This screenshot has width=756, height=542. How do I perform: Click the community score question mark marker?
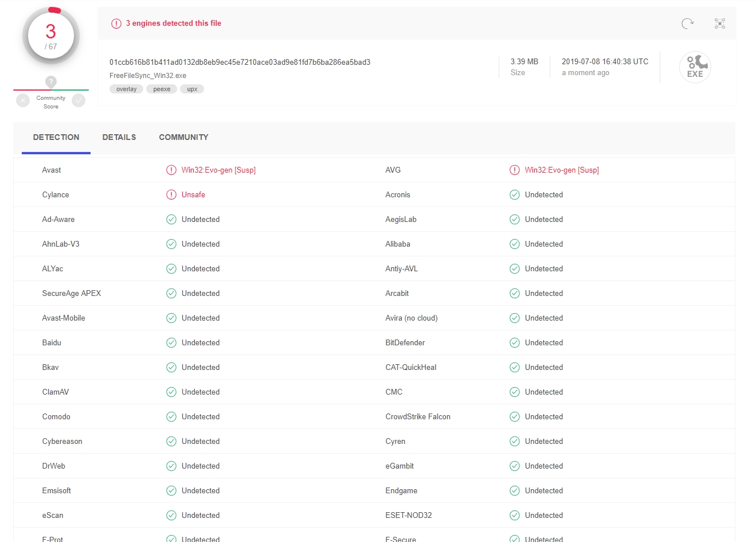pos(51,82)
